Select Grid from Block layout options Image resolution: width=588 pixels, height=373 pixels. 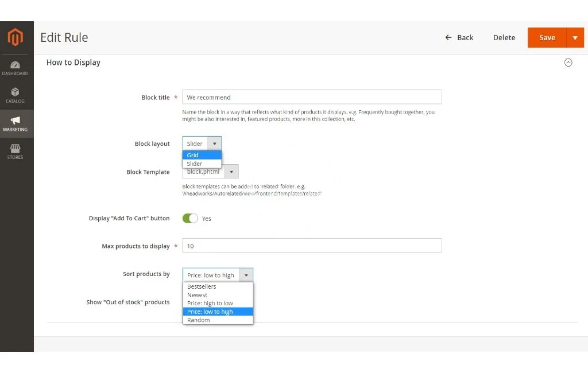pyautogui.click(x=202, y=156)
